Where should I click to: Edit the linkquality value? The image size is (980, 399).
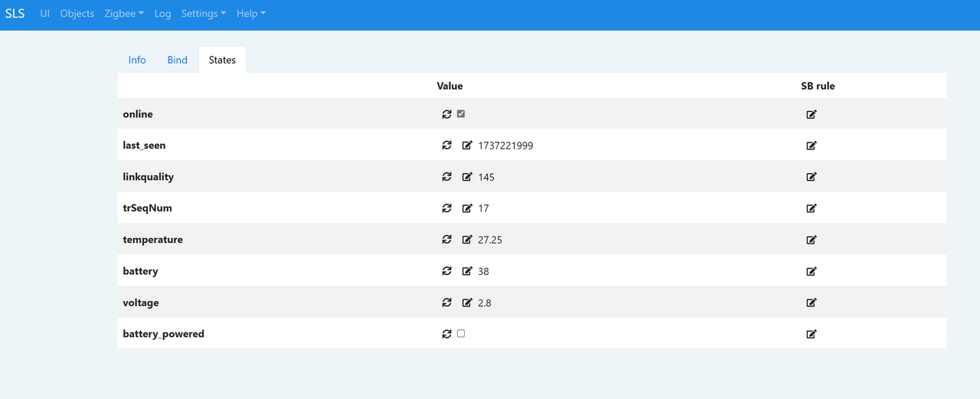[467, 177]
